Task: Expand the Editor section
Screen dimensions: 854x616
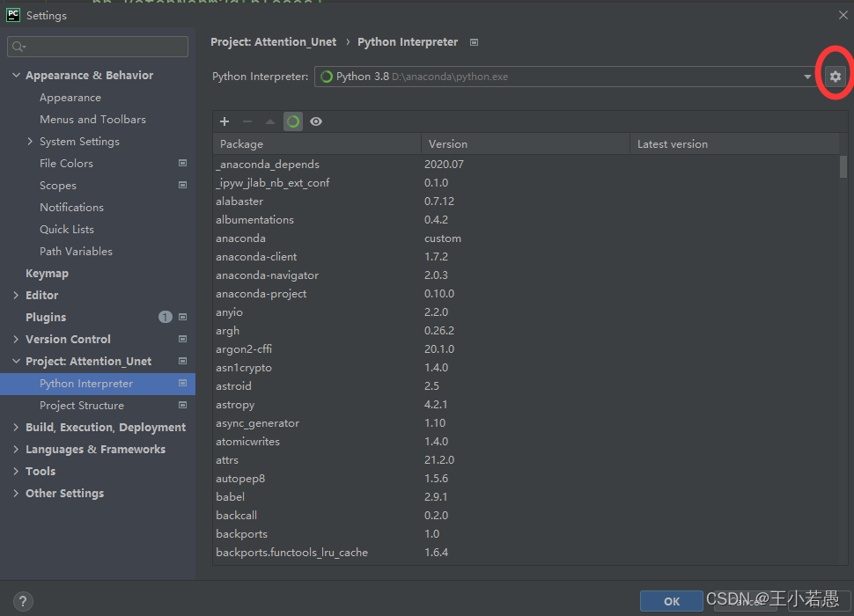Action: pyautogui.click(x=16, y=295)
